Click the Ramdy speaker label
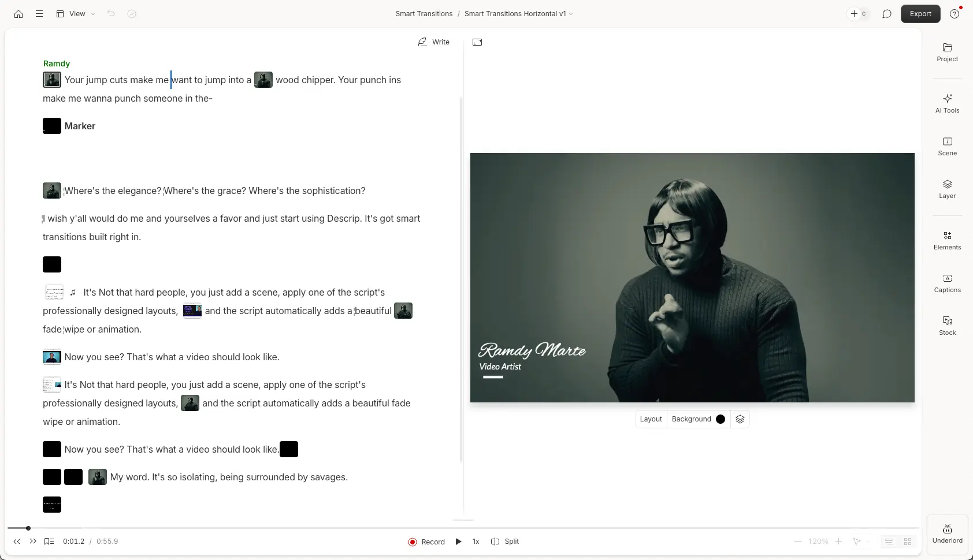Screen dimensions: 973x560 point(57,64)
